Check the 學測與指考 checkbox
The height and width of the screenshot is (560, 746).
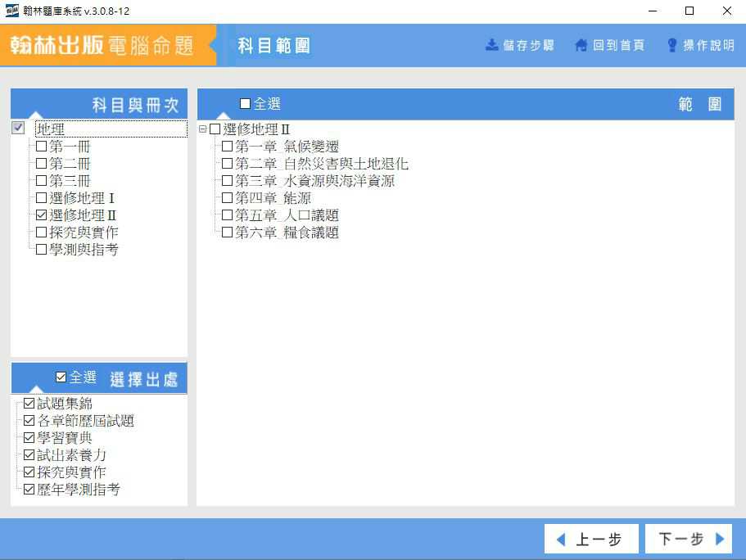pos(42,249)
